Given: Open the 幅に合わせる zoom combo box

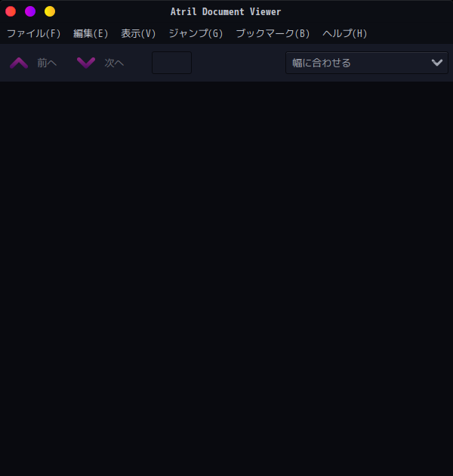Looking at the screenshot, I should (x=366, y=63).
